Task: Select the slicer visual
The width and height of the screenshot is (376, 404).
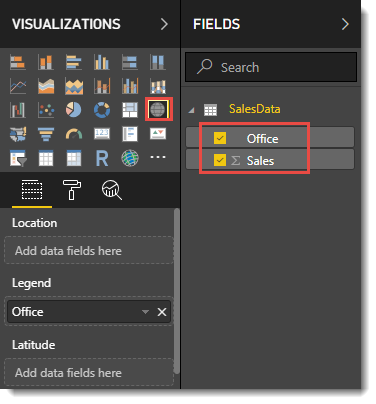Action: pos(18,158)
